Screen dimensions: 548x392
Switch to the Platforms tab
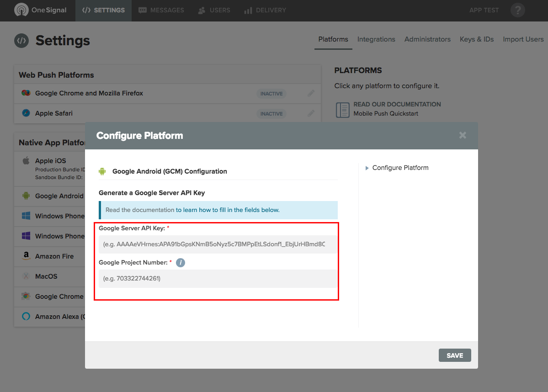pyautogui.click(x=333, y=39)
